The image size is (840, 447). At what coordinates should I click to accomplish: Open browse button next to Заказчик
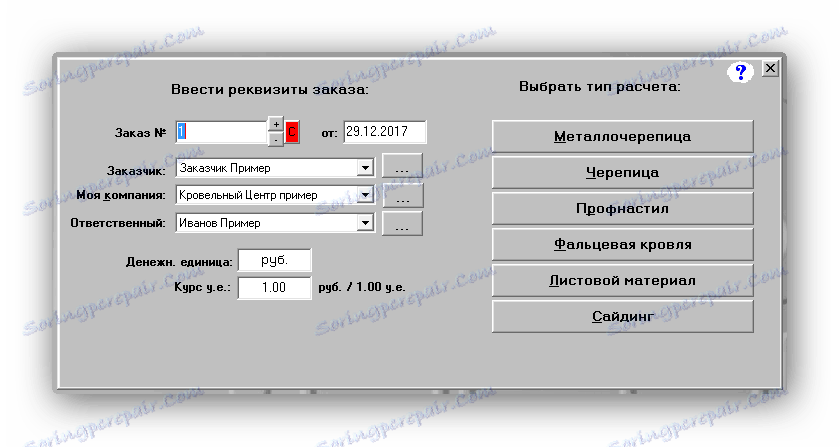402,166
